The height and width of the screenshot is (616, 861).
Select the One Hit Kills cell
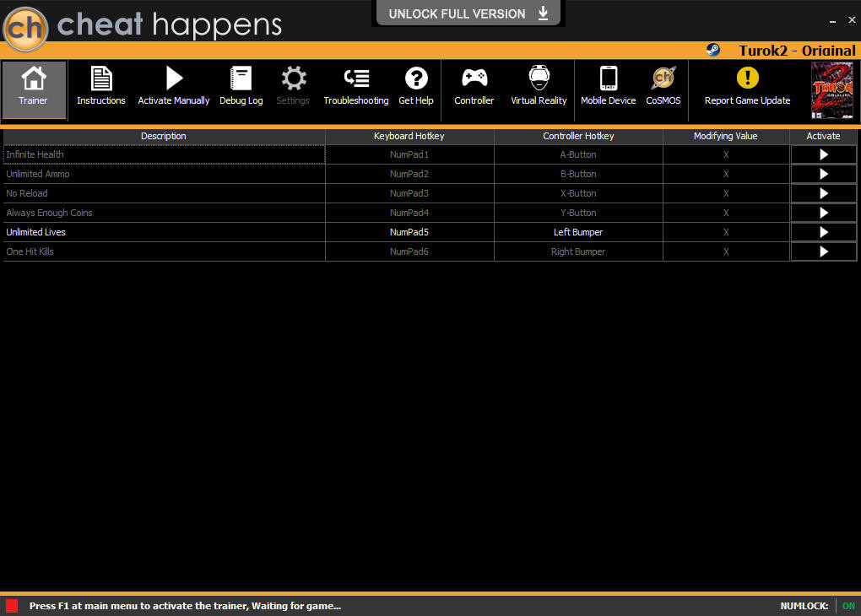[x=165, y=251]
